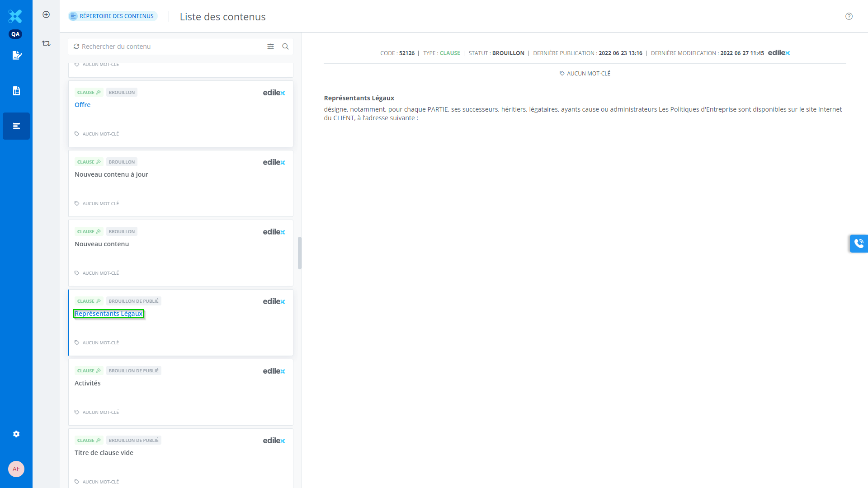The image size is (868, 488).
Task: Click the content list scrollbar
Action: [299, 253]
